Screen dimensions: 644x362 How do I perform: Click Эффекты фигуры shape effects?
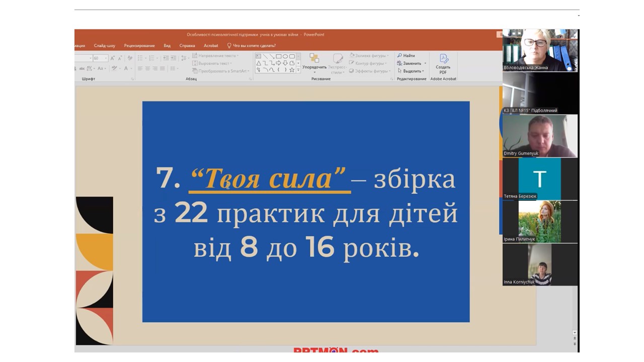tap(370, 71)
